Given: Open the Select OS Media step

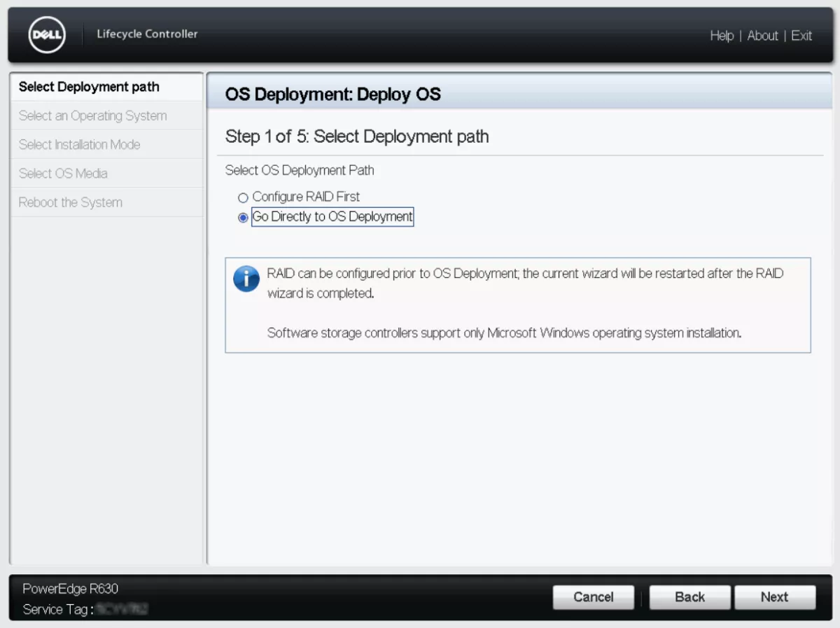Looking at the screenshot, I should 106,173.
